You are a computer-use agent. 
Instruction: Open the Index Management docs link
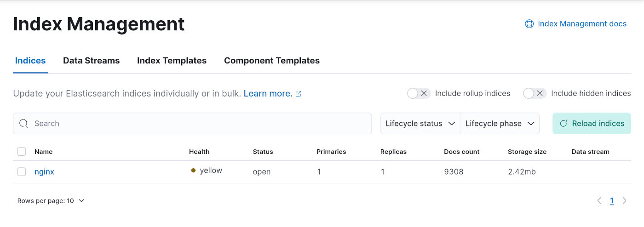(582, 24)
